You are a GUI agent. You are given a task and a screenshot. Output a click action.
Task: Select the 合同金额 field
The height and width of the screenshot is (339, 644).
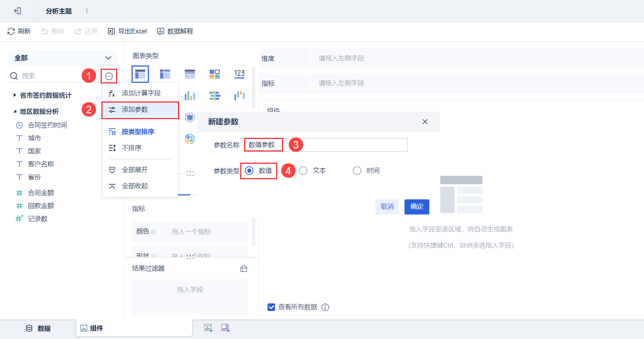click(41, 193)
